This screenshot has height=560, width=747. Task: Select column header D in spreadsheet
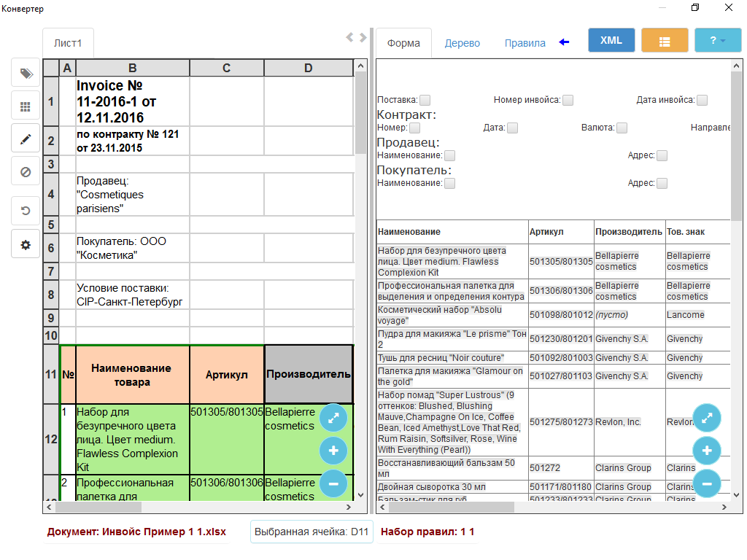point(309,68)
